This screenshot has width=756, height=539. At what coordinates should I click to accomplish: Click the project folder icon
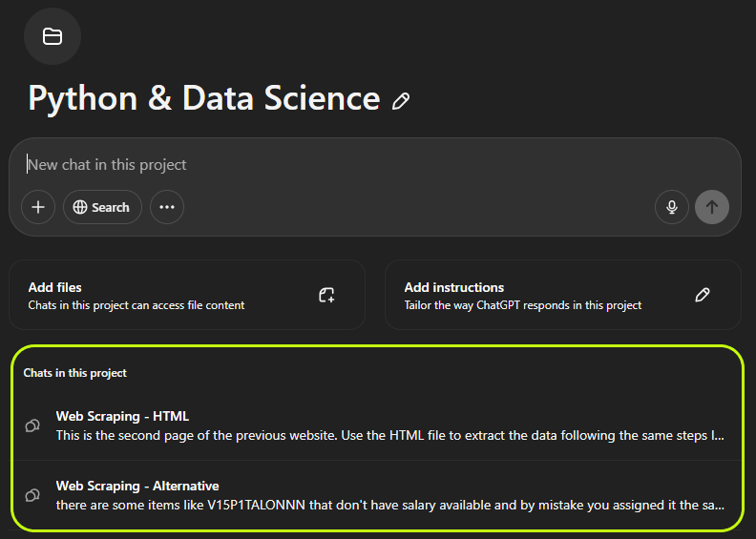click(52, 36)
